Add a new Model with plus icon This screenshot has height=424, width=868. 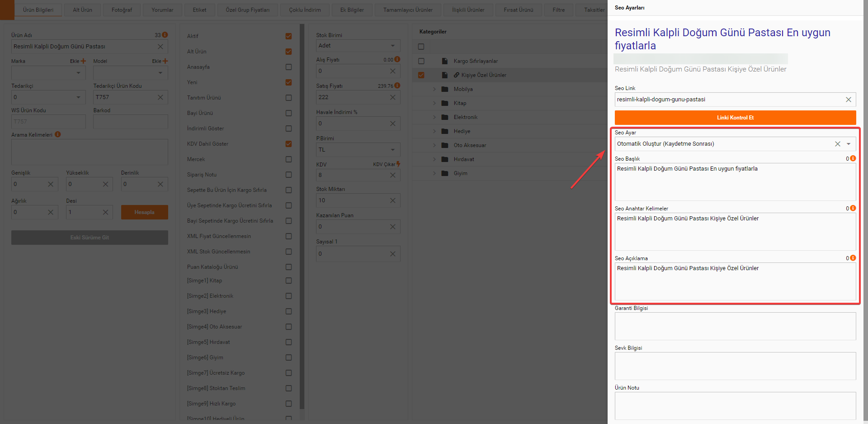tap(165, 61)
